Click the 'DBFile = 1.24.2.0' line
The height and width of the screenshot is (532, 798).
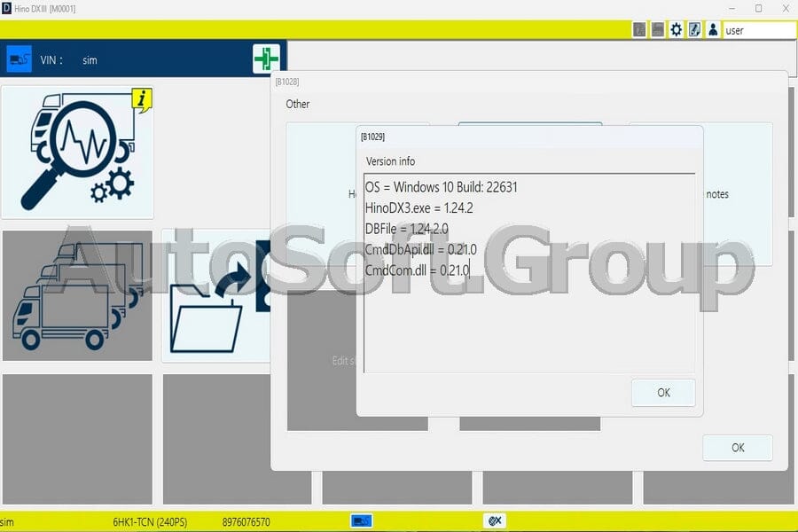tap(407, 229)
